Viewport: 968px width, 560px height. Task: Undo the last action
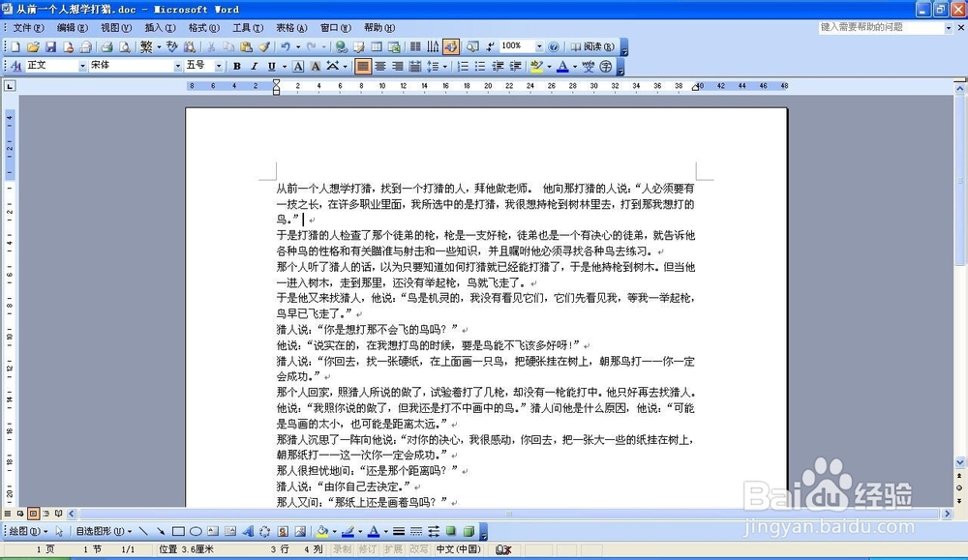coord(286,46)
